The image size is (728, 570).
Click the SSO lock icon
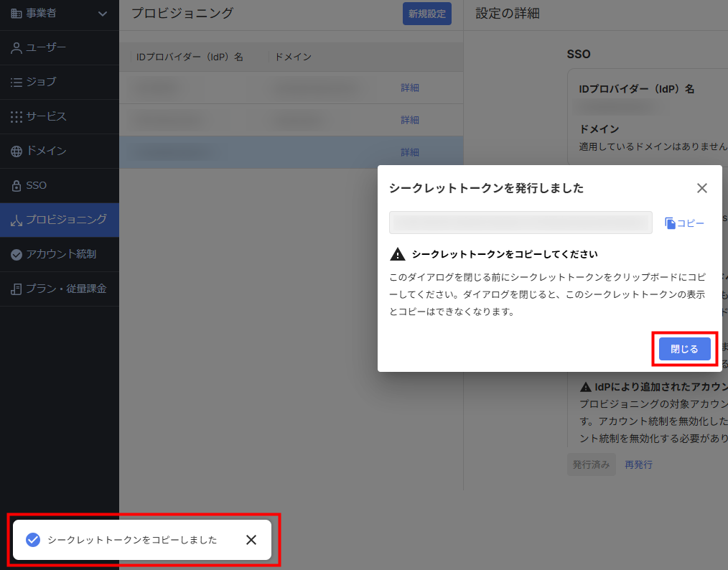coord(17,186)
